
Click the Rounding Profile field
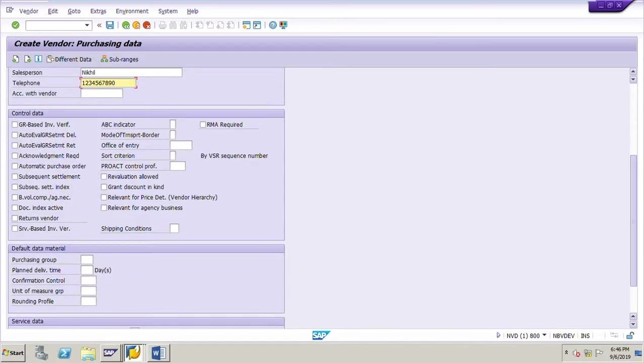click(88, 301)
